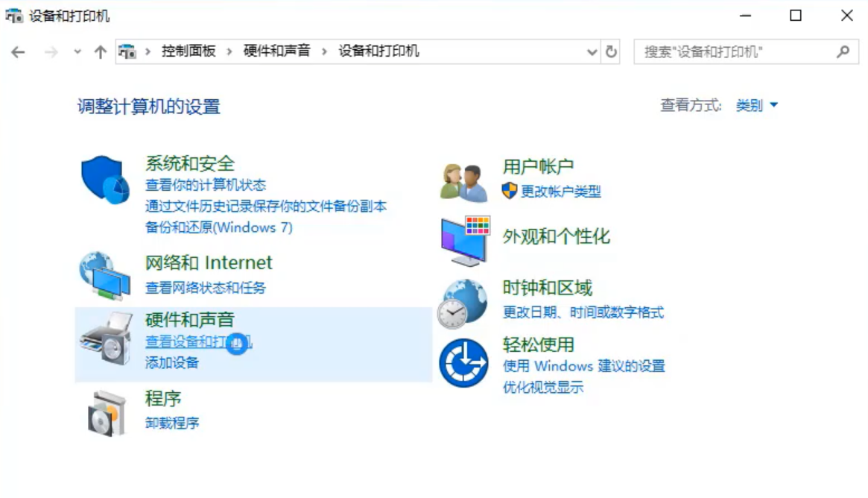Select 硬件和声音 in the breadcrumb path
Image resolution: width=868 pixels, height=498 pixels.
tap(276, 51)
